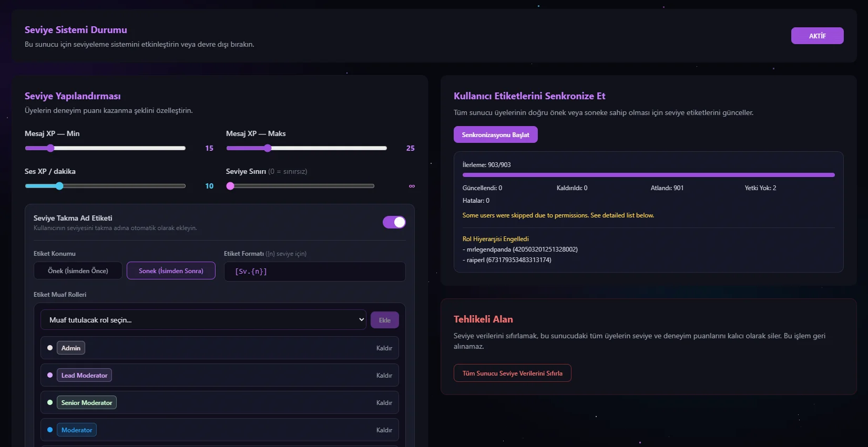This screenshot has width=868, height=447.
Task: Click the Lead Moderator role tag
Action: point(84,375)
